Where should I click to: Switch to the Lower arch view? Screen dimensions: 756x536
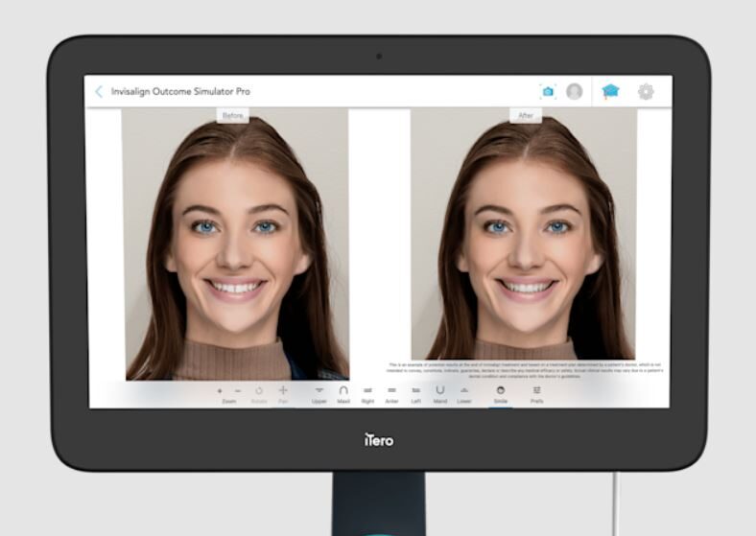464,391
